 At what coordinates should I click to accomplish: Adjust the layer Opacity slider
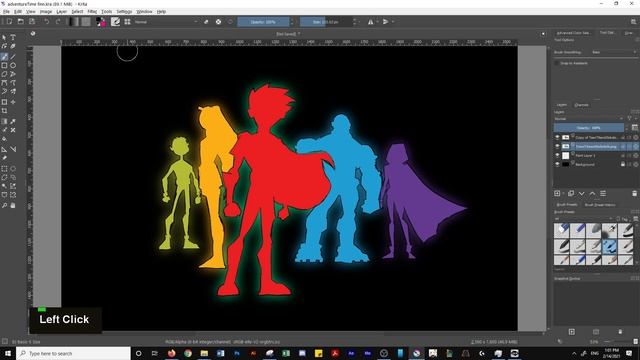(x=589, y=128)
